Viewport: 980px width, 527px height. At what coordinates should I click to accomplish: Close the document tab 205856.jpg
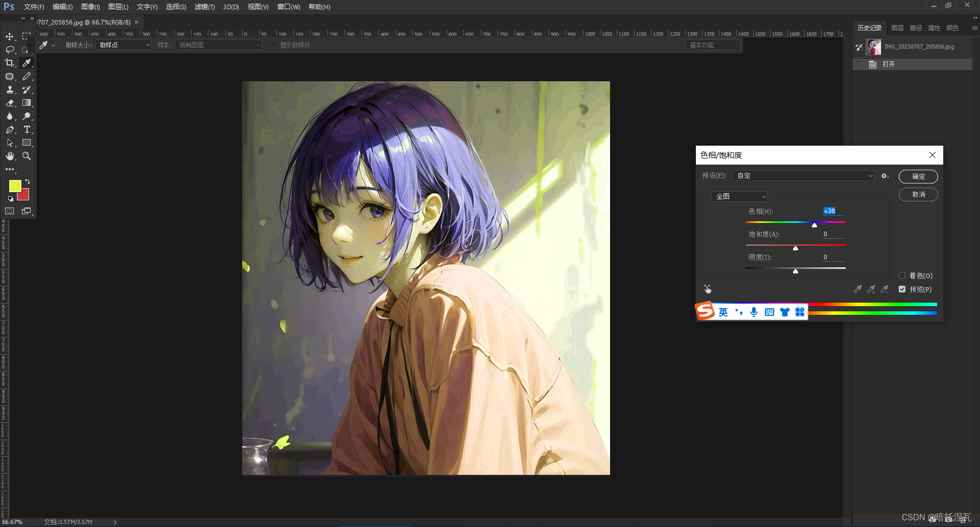[x=136, y=22]
